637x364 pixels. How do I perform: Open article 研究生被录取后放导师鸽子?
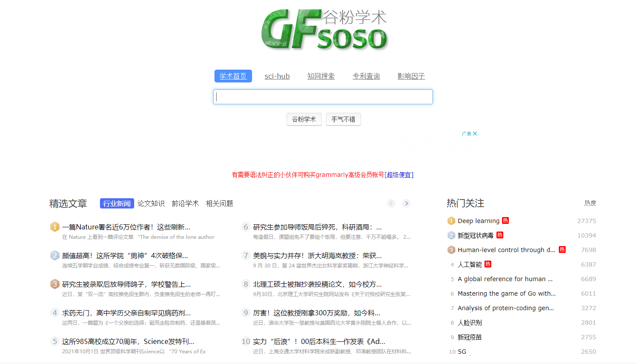[x=126, y=284]
